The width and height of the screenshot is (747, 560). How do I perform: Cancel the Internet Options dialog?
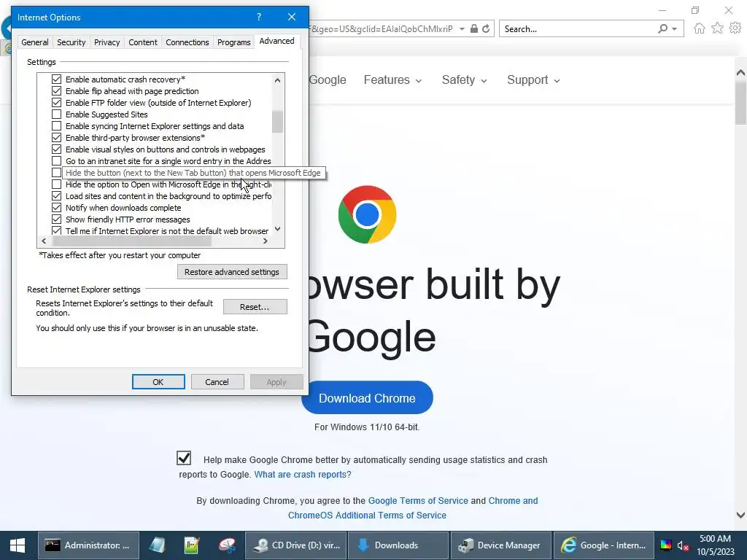(217, 382)
